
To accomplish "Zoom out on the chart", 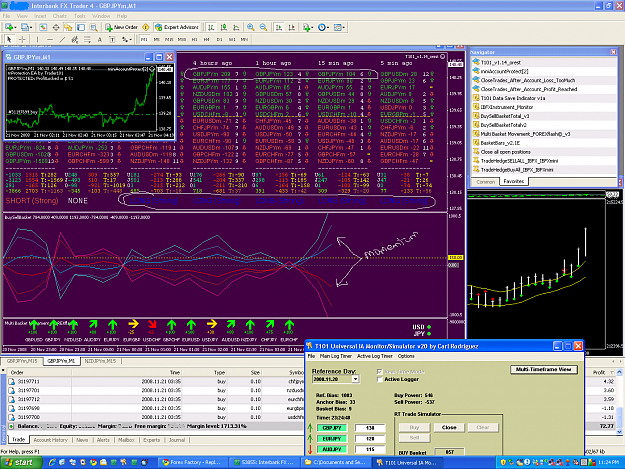I will click(263, 27).
